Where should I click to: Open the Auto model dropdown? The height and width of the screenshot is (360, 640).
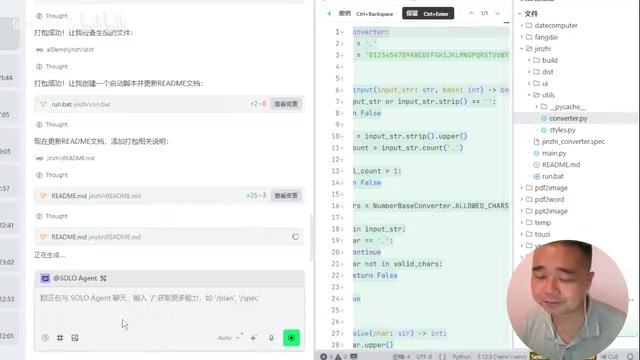(229, 338)
